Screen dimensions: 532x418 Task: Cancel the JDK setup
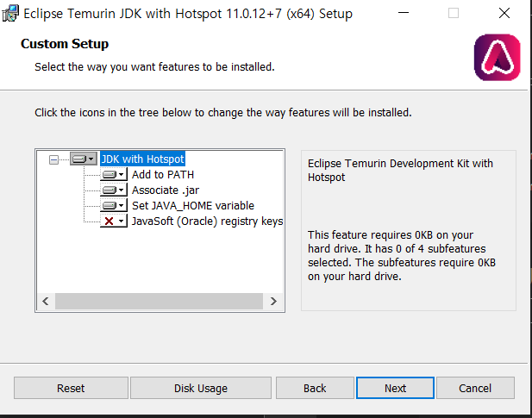[475, 388]
